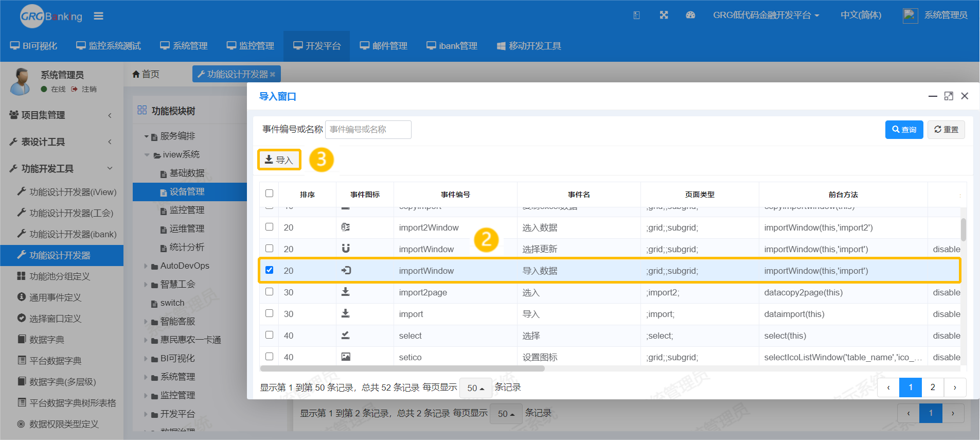Click the GRGBanking logo
This screenshot has width=980, height=440.
[x=51, y=16]
